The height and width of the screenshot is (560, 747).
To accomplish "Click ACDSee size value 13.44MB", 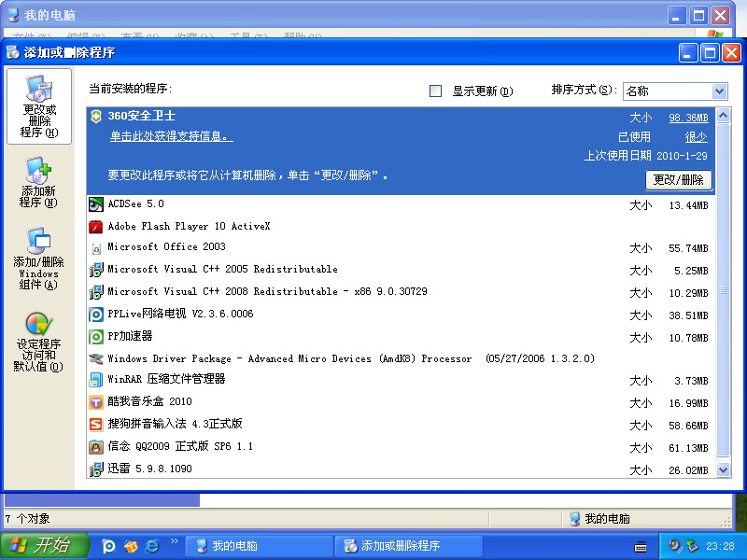I will 688,205.
